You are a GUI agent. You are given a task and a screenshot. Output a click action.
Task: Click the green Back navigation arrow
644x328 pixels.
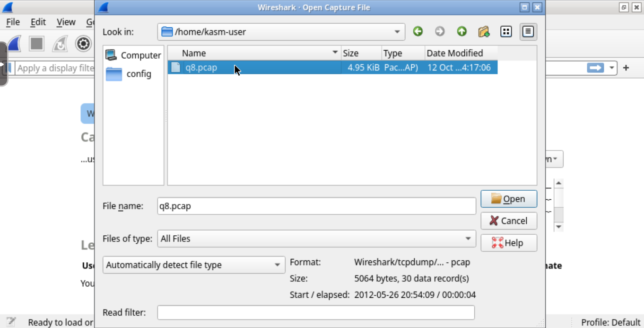coord(418,32)
